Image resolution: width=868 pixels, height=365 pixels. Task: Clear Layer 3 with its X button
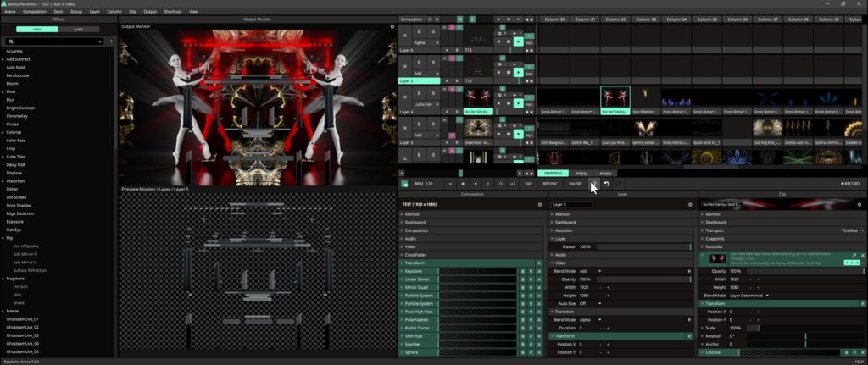[405, 128]
